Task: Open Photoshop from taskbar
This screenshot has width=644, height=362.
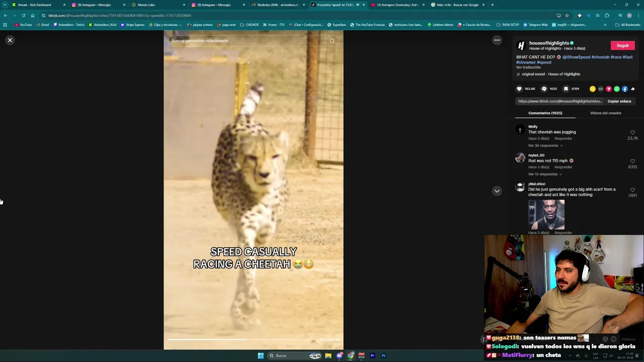Action: [383, 356]
